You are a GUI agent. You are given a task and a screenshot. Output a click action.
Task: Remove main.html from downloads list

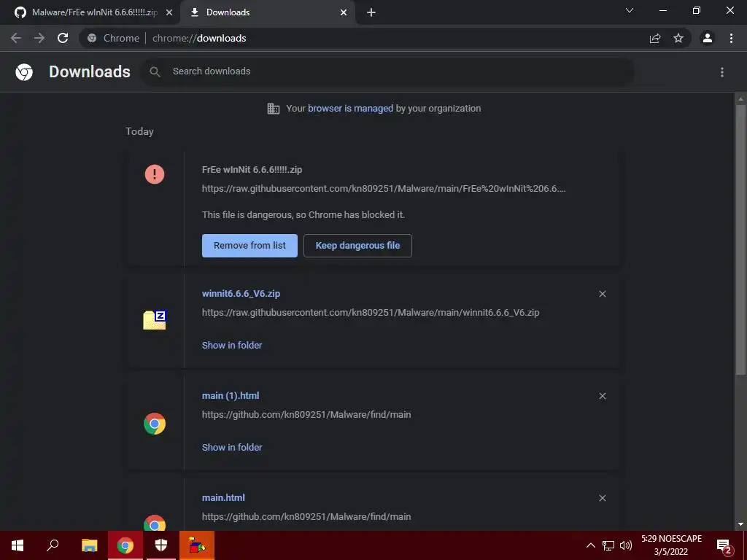click(x=603, y=498)
